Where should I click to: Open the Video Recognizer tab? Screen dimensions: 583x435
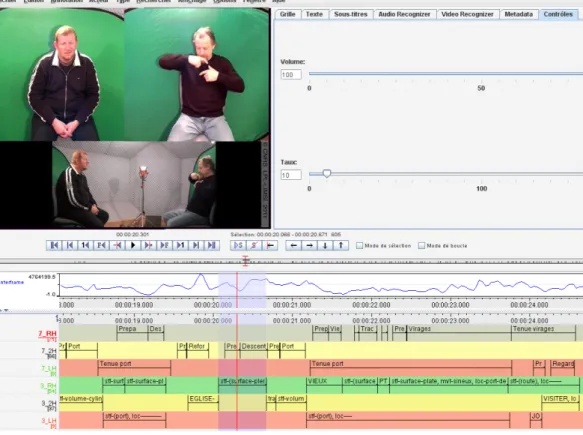coord(467,14)
